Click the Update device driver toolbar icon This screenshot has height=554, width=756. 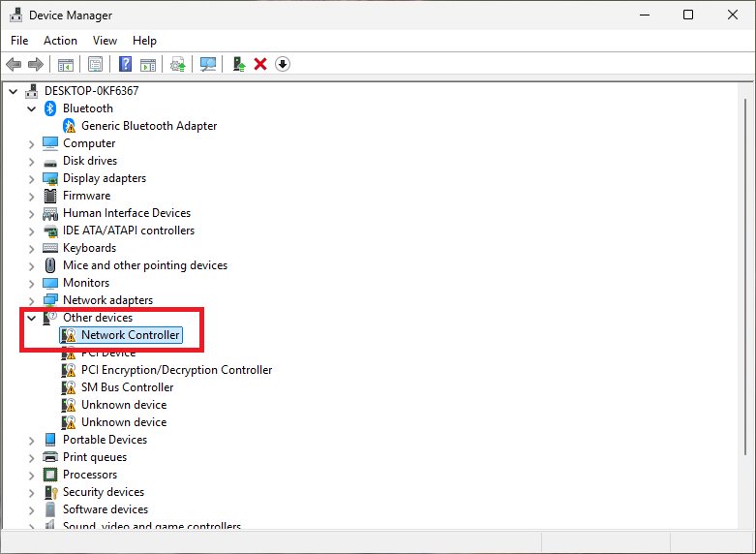(178, 64)
